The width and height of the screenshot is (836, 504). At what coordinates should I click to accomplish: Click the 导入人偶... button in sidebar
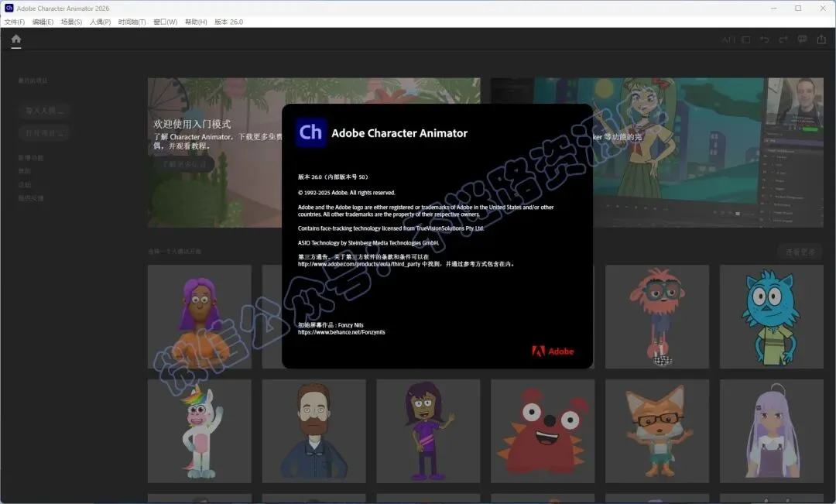45,111
